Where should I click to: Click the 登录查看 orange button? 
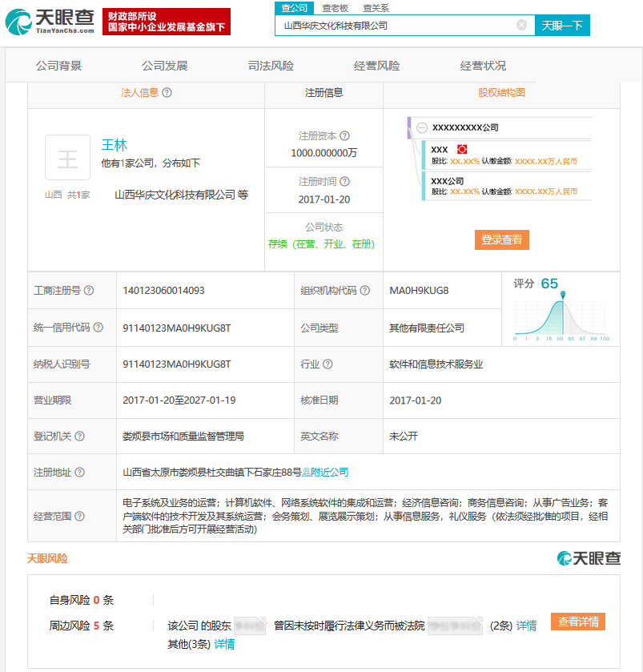(501, 239)
